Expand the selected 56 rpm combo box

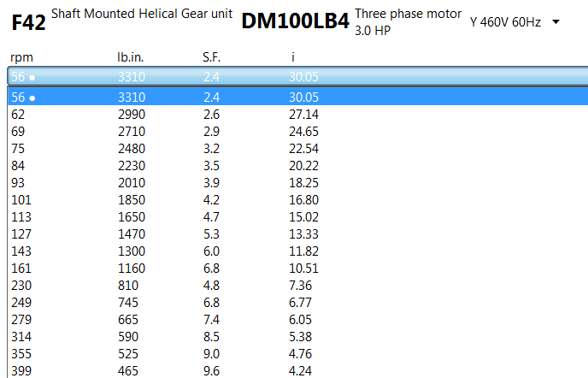point(297,77)
